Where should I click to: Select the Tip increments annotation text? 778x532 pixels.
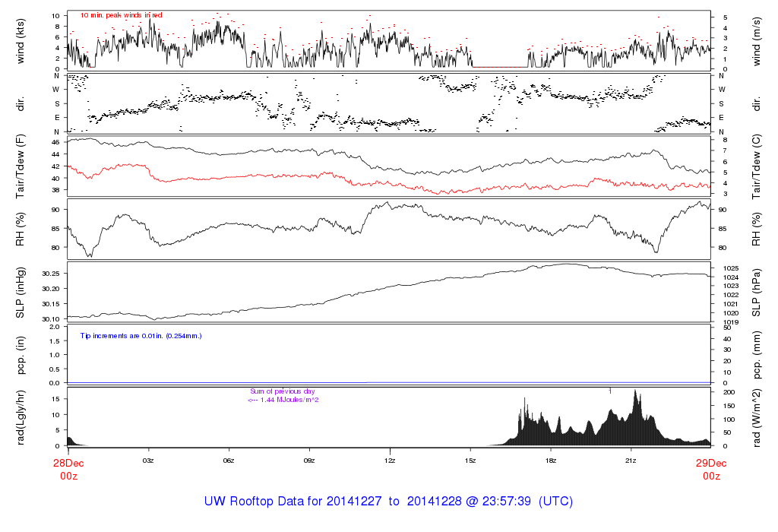point(141,335)
